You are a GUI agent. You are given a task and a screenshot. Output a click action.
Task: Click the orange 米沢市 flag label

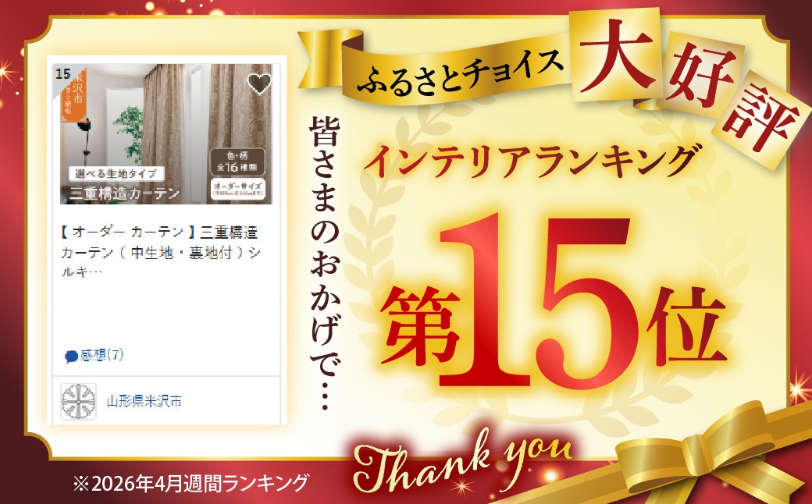[73, 94]
